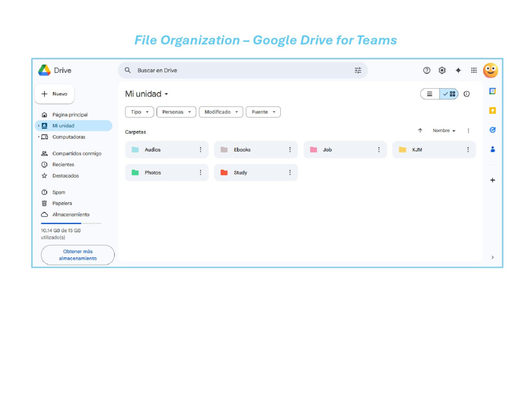
Task: Open the Mi unidad title dropdown
Action: (147, 94)
